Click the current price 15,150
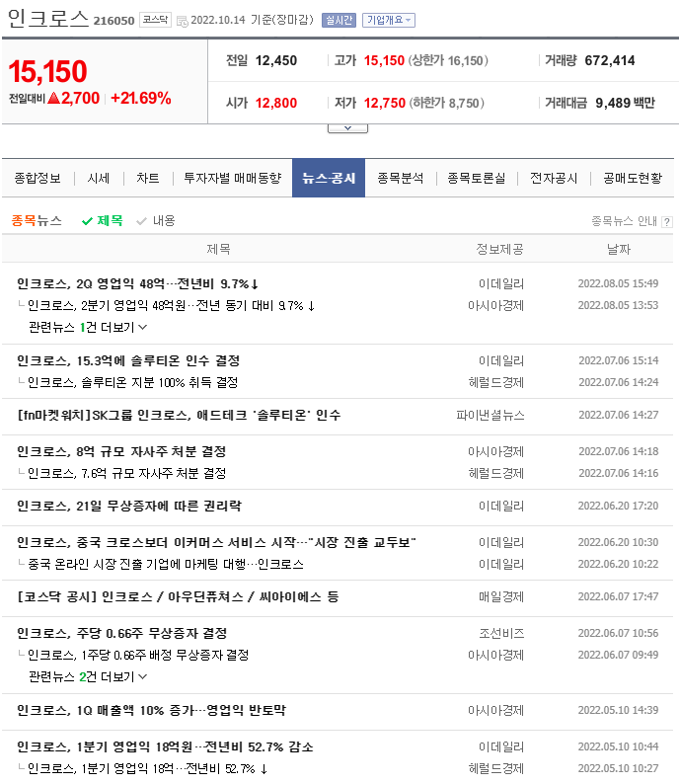The width and height of the screenshot is (679, 784). pyautogui.click(x=48, y=71)
